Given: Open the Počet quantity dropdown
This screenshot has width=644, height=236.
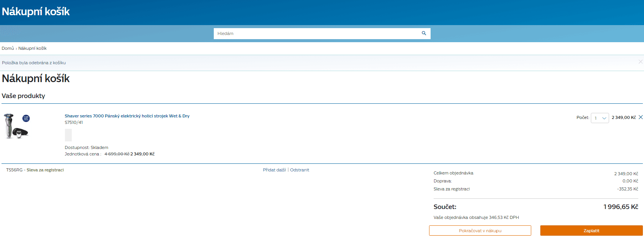Looking at the screenshot, I should [600, 118].
